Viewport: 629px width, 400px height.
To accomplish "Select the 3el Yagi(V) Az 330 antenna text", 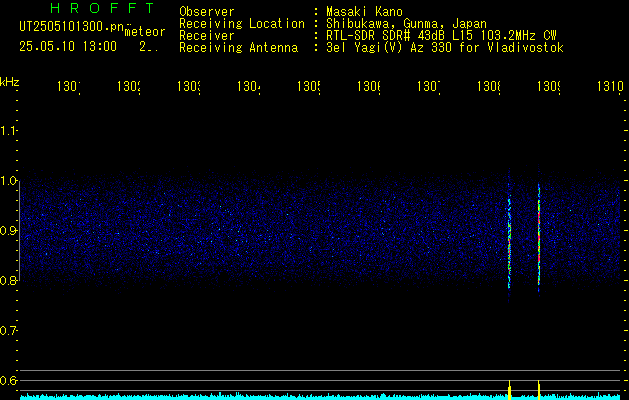I will click(x=445, y=48).
